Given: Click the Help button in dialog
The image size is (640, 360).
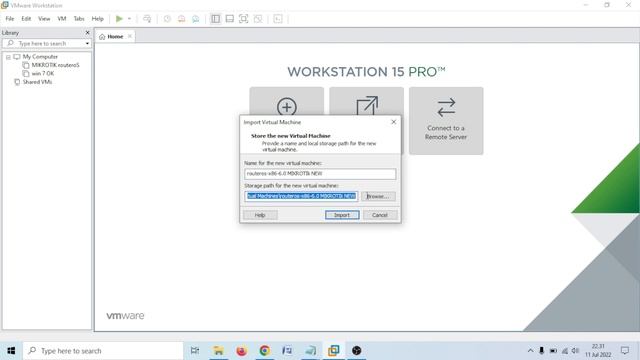Looking at the screenshot, I should point(260,215).
